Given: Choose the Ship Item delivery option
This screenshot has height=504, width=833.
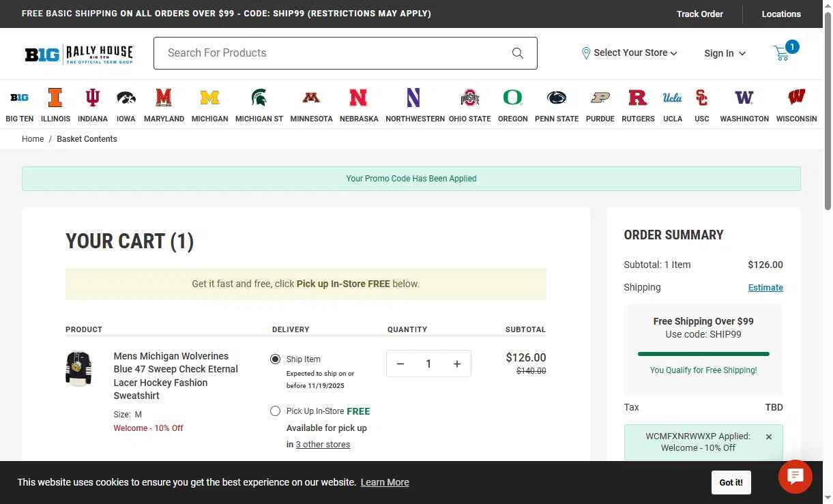Looking at the screenshot, I should (x=275, y=359).
